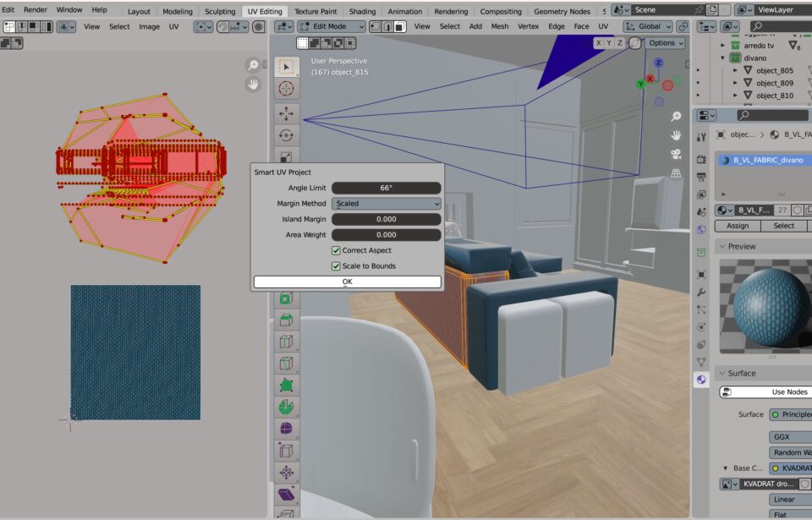The image size is (812, 520).
Task: Uncheck Scale to Bounds checkbox
Action: pyautogui.click(x=337, y=265)
